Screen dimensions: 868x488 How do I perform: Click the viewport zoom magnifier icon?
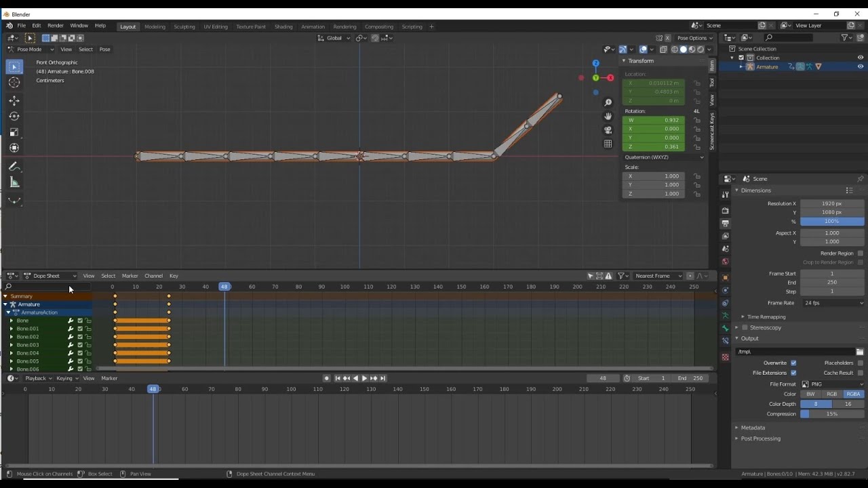608,102
